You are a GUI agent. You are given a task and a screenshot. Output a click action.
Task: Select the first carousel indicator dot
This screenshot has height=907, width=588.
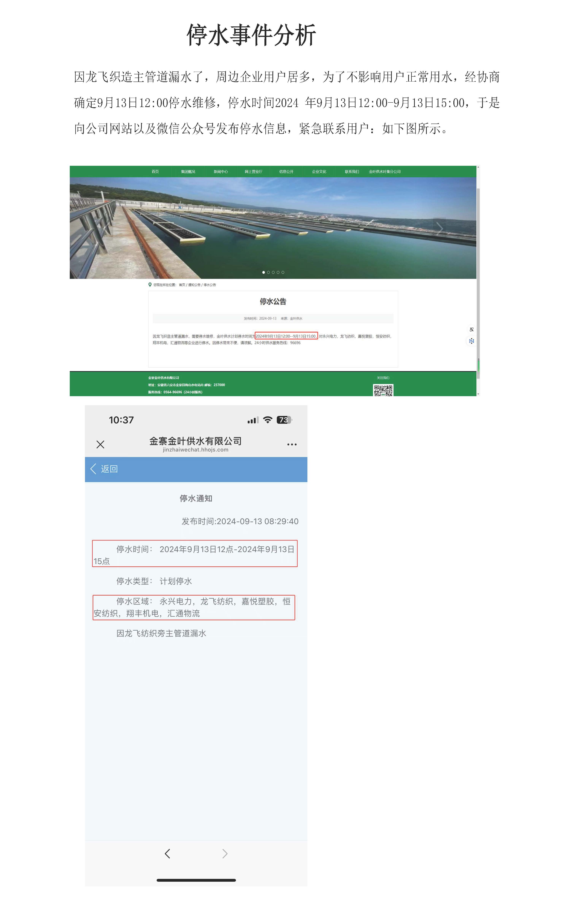(264, 272)
